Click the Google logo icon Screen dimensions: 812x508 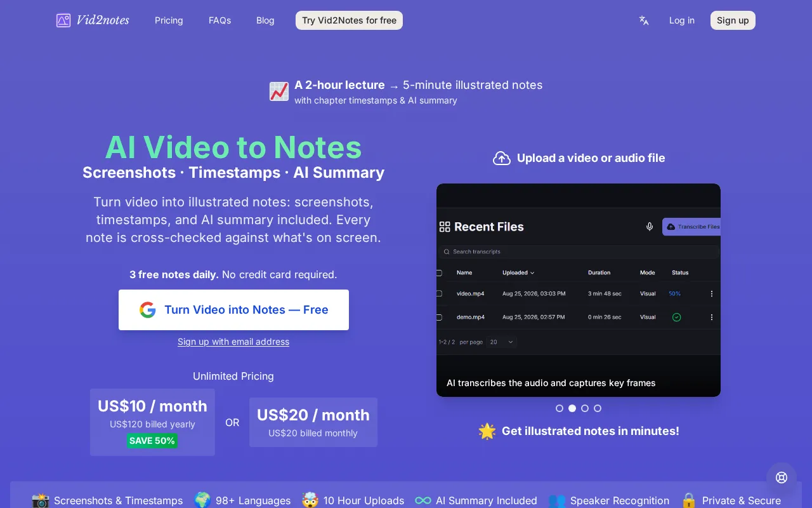coord(148,310)
